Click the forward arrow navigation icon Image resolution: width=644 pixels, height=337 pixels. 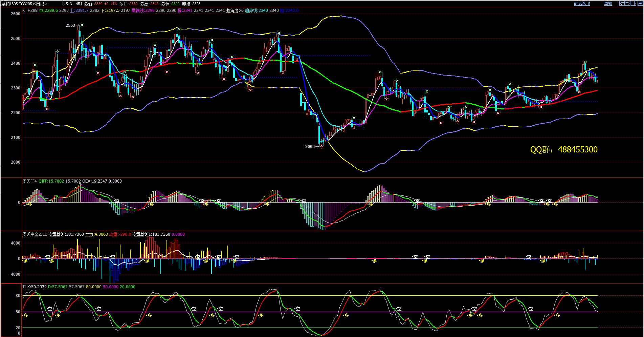coord(628,3)
